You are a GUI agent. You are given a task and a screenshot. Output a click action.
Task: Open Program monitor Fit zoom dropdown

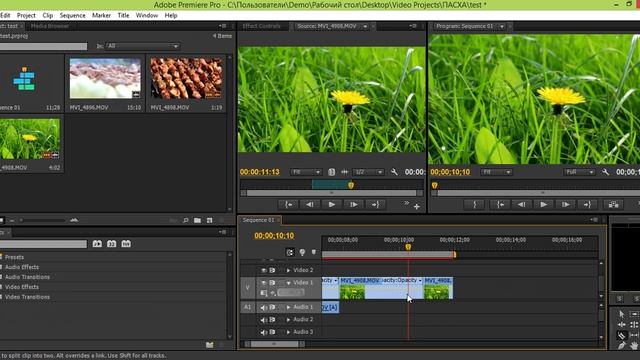pyautogui.click(x=496, y=172)
